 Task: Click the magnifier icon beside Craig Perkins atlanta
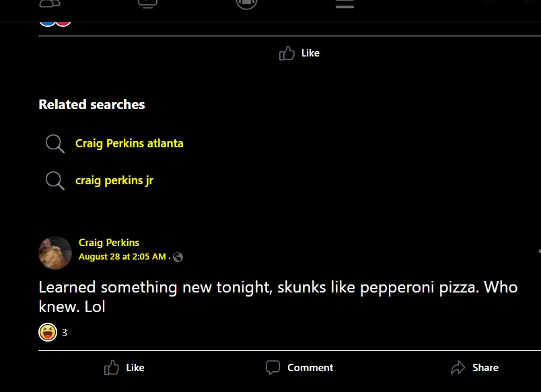[55, 143]
